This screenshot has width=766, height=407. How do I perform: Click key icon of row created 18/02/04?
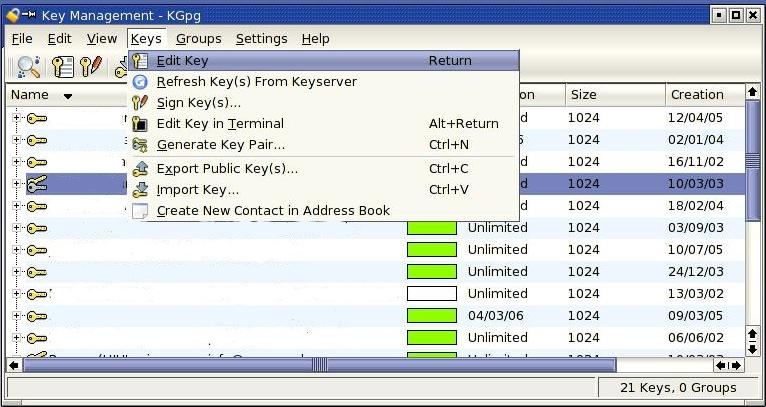37,206
